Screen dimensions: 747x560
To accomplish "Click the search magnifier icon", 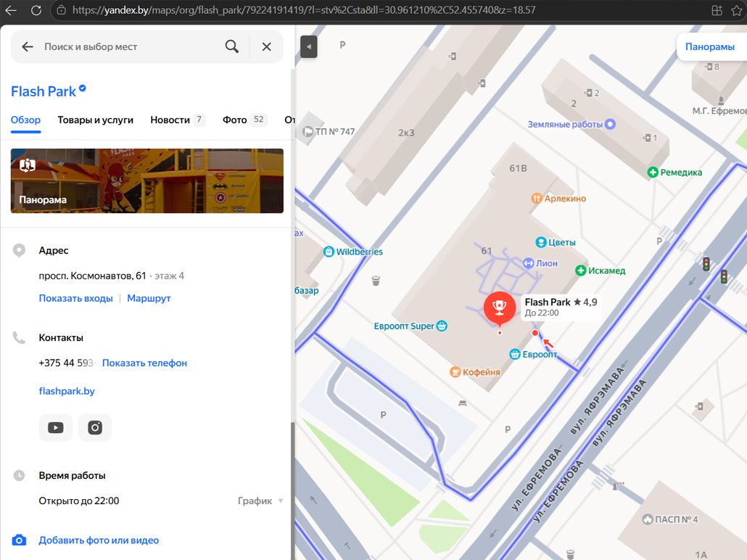I will point(232,46).
